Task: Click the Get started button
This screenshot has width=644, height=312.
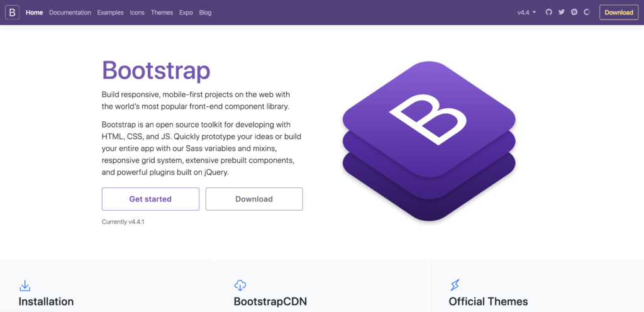Action: tap(150, 199)
